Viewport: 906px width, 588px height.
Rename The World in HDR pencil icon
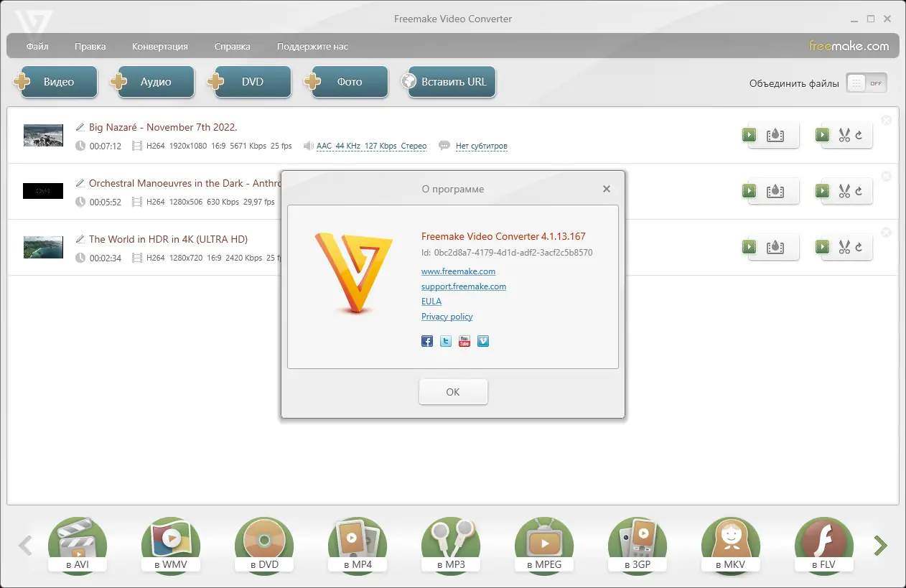pyautogui.click(x=80, y=239)
